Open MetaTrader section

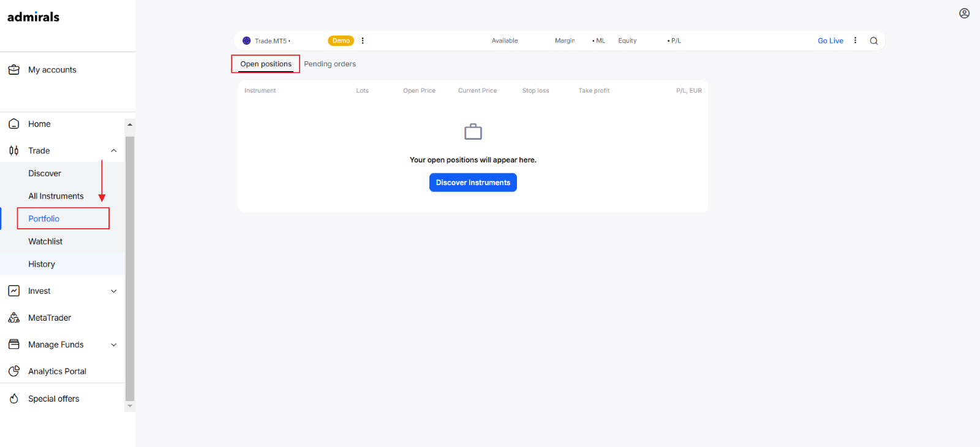coord(50,318)
